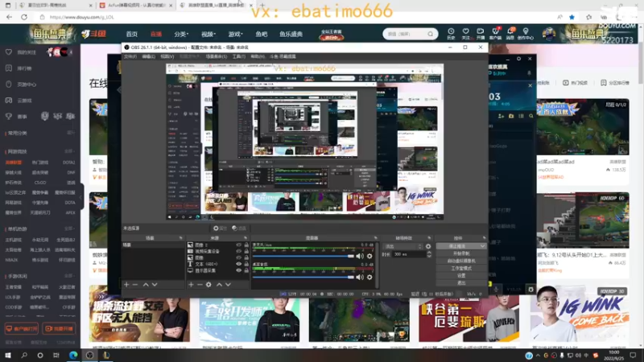Move the source up in the sources list
The width and height of the screenshot is (644, 362).
[x=219, y=285]
